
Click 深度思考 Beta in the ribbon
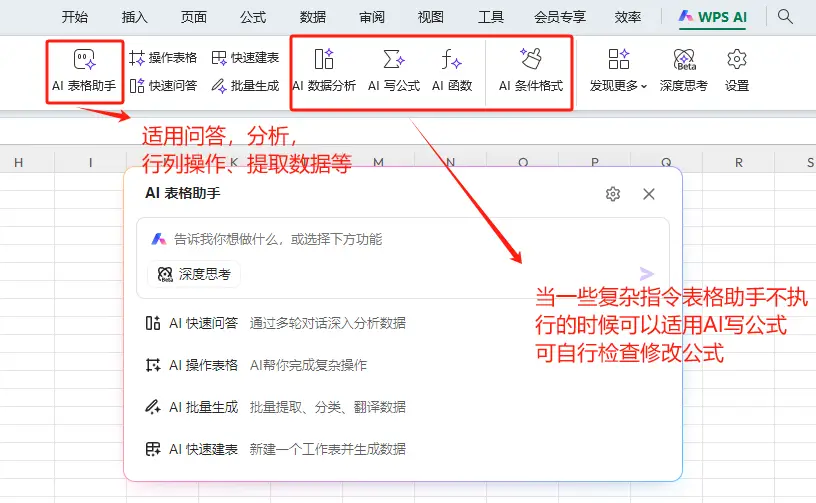point(684,72)
